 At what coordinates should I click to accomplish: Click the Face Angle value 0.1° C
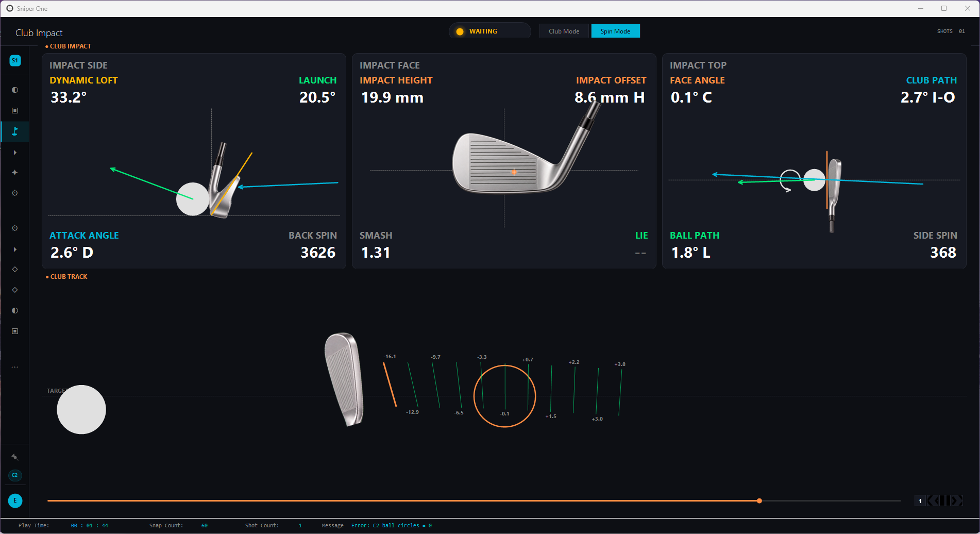691,97
